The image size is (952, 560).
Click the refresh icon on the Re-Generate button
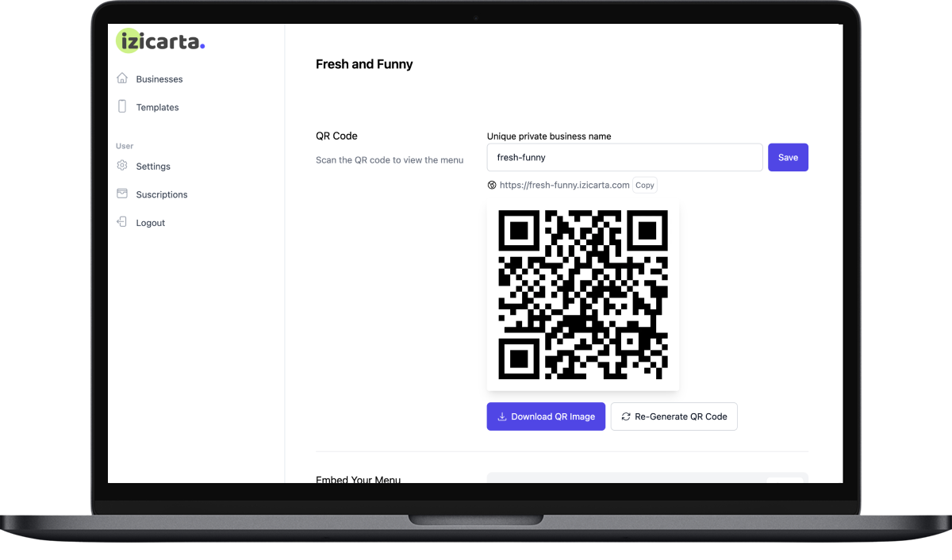626,416
